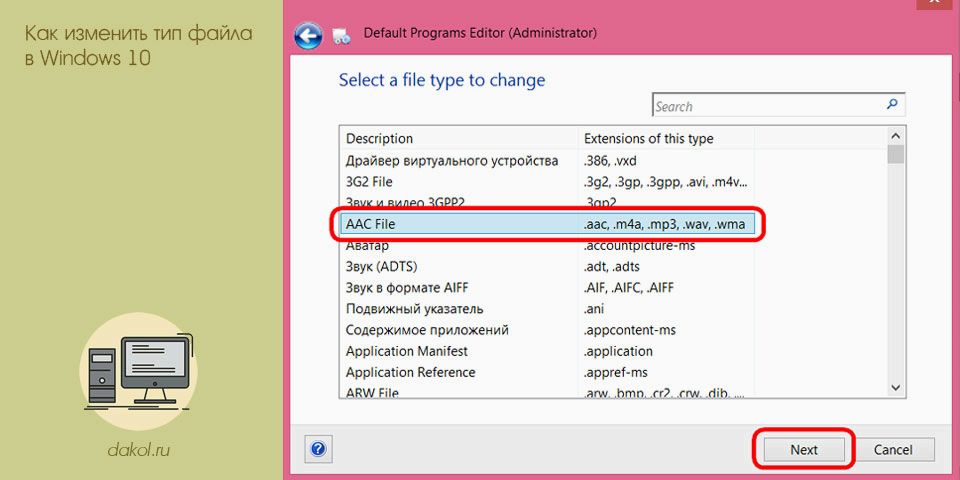
Task: Click the vertical scrollbar thumb
Action: [x=896, y=154]
